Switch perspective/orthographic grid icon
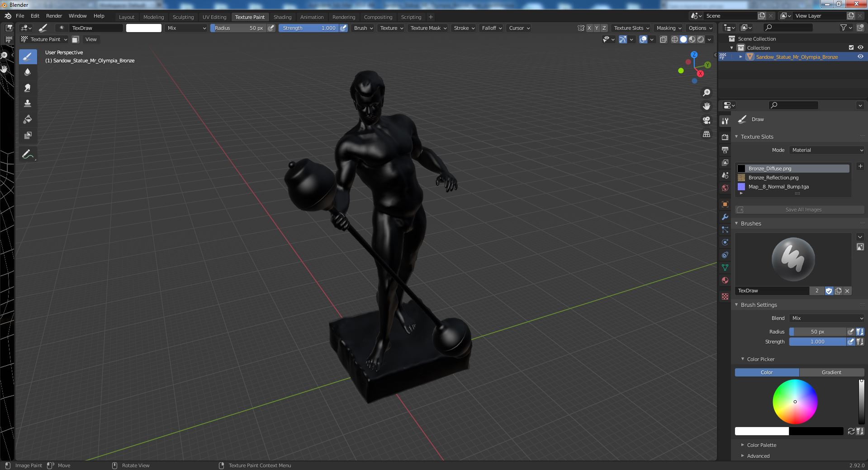The width and height of the screenshot is (868, 470). (x=706, y=134)
